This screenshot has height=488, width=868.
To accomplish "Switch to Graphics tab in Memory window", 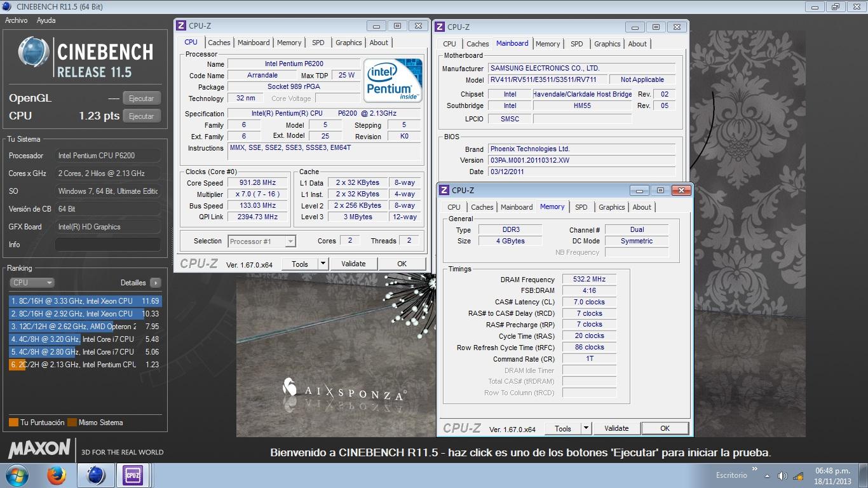I will click(x=612, y=207).
